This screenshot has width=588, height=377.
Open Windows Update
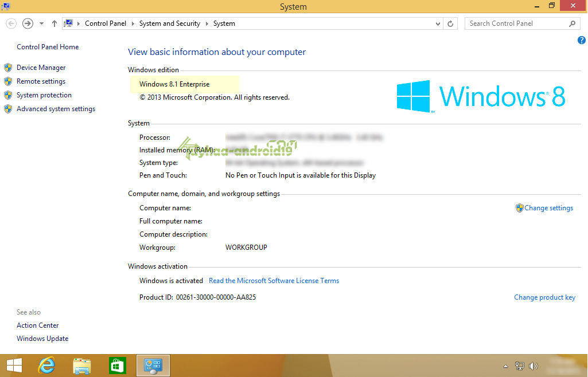point(42,339)
